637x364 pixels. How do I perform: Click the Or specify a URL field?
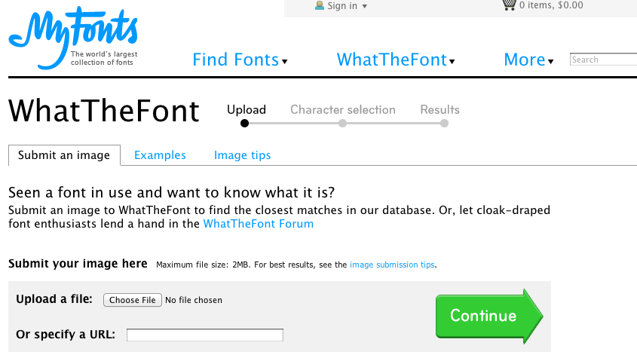tap(205, 335)
